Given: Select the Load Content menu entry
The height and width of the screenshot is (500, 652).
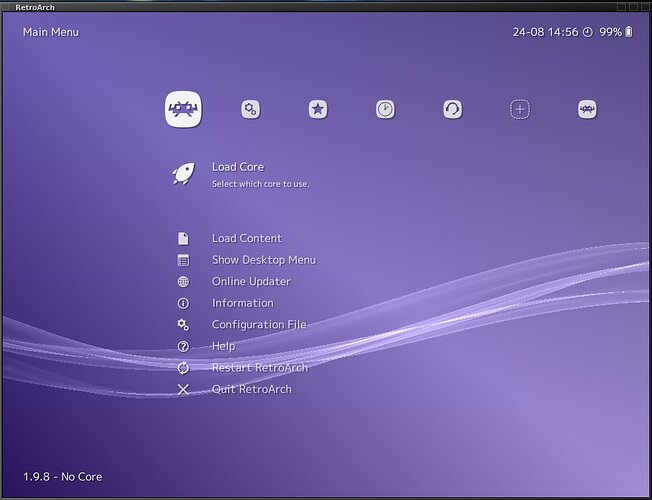Looking at the screenshot, I should pos(247,238).
